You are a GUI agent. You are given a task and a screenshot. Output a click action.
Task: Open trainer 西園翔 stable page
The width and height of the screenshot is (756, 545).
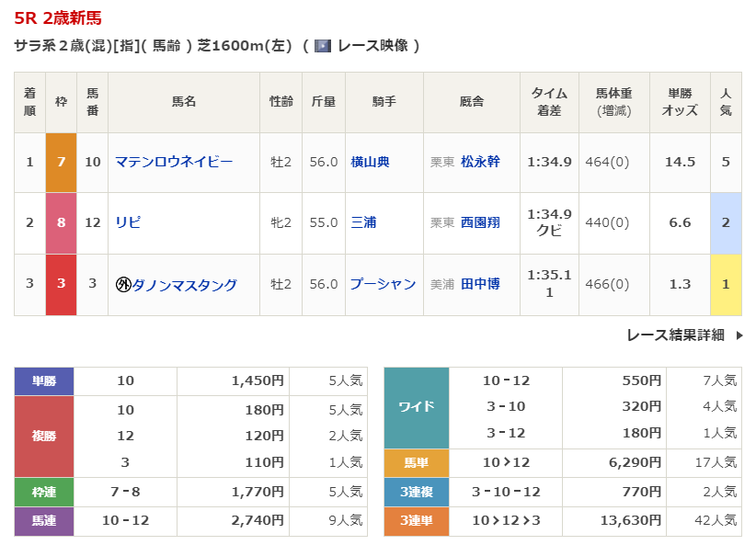click(x=480, y=222)
